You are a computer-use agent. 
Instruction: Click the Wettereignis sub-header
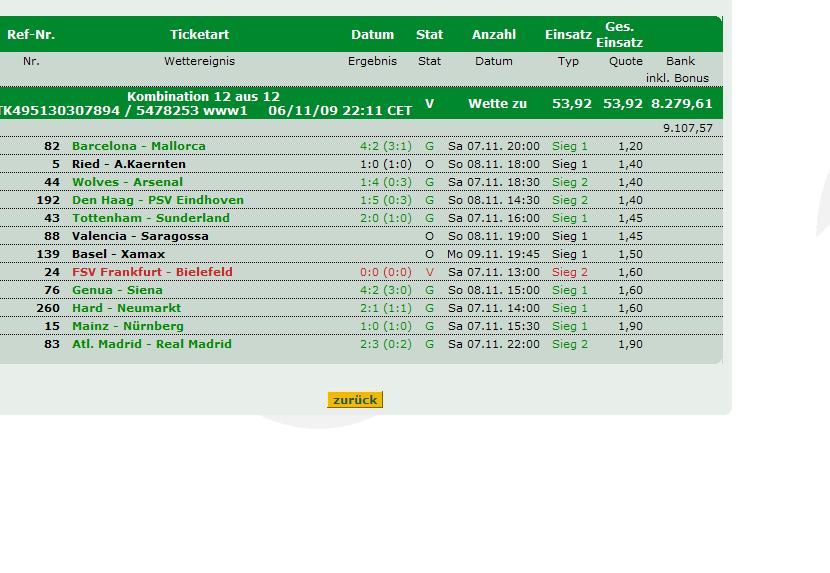(200, 61)
